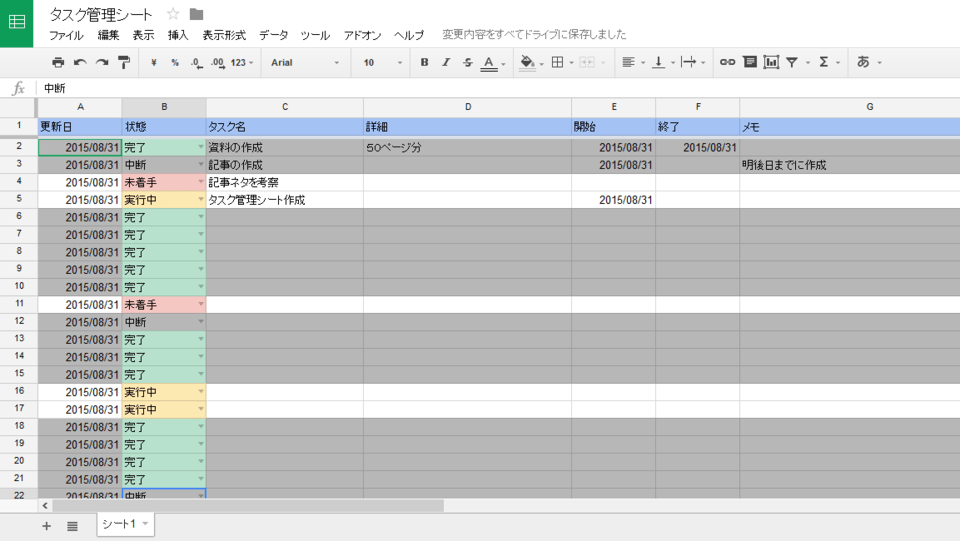Expand status dropdown for 記事ネタを考察 row
This screenshot has width=960, height=541.
pos(200,182)
